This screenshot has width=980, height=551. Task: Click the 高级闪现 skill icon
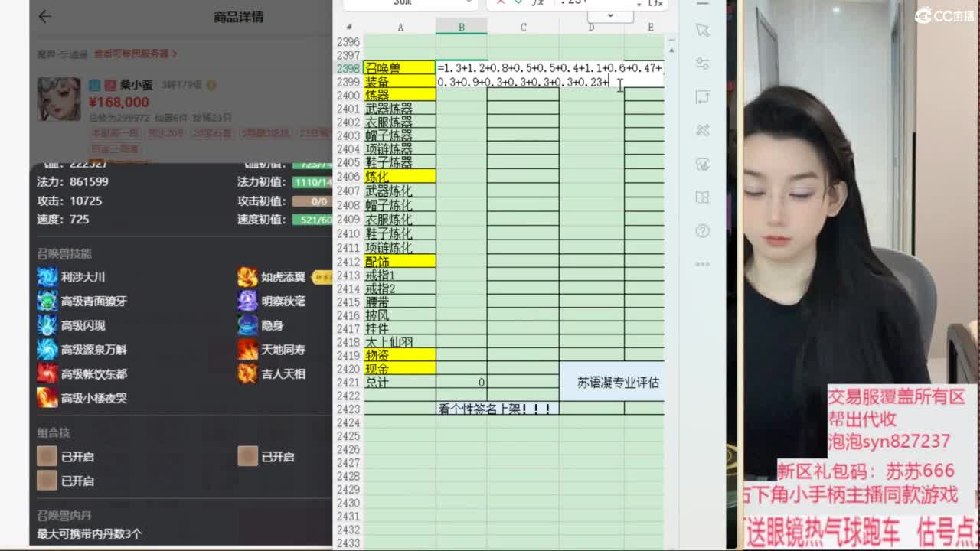point(47,325)
